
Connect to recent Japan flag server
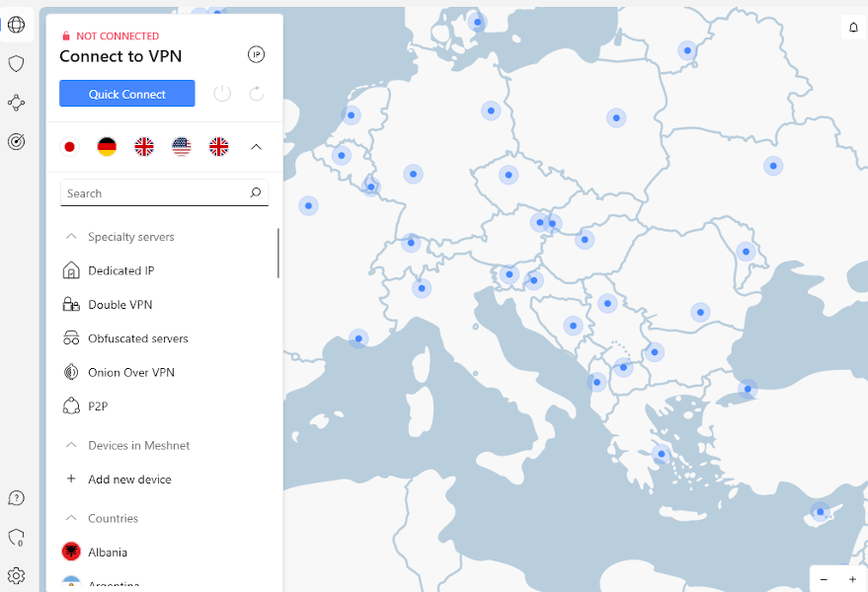[69, 147]
